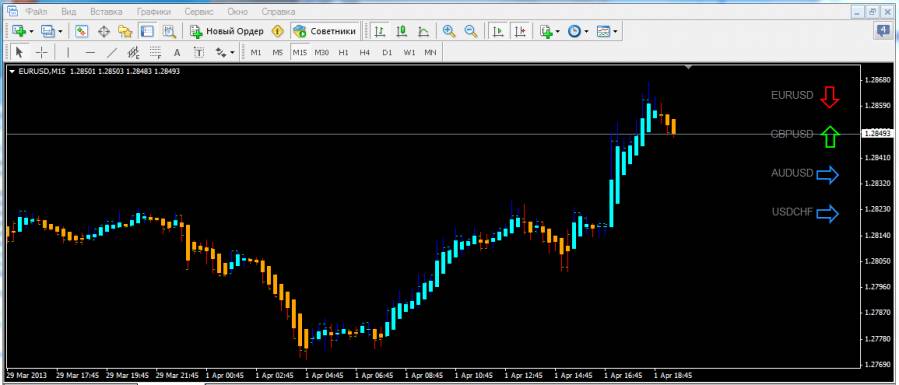Toggle the Советники auto trading button
The image size is (899, 385).
click(x=325, y=32)
